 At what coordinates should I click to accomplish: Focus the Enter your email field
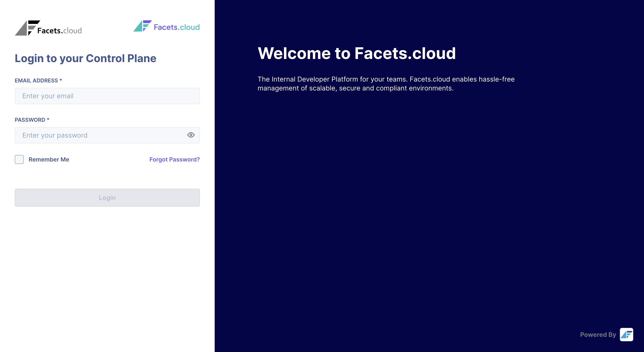(x=107, y=96)
